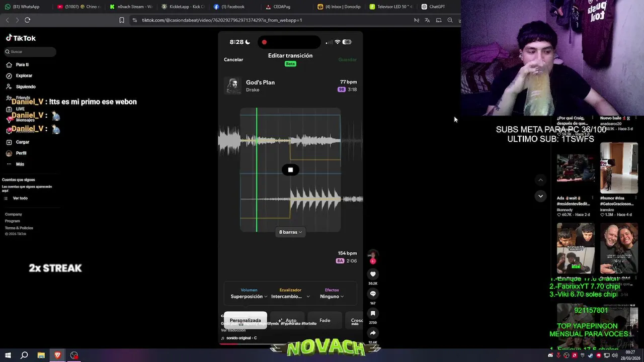
Task: Follow creator with red plus badge
Action: [x=373, y=261]
